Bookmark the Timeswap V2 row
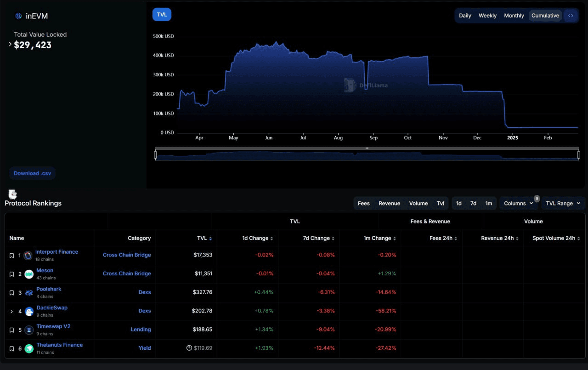588x370 pixels. tap(12, 330)
